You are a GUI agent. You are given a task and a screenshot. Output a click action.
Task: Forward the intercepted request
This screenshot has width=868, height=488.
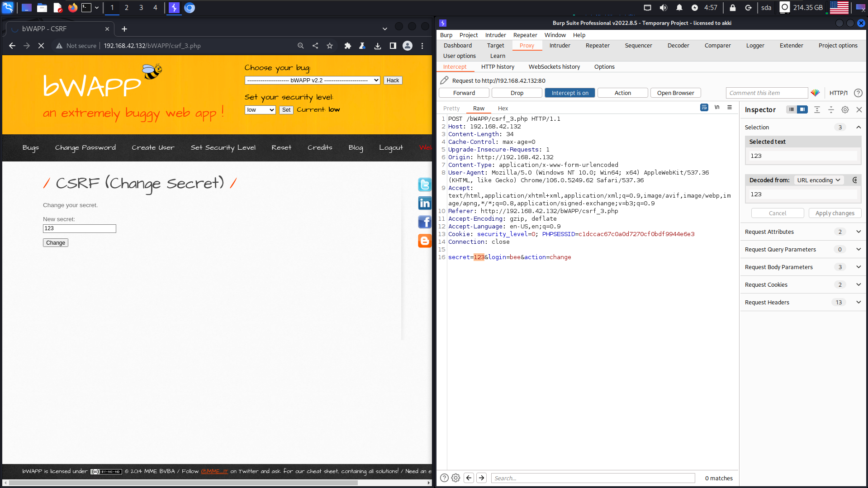click(x=464, y=93)
